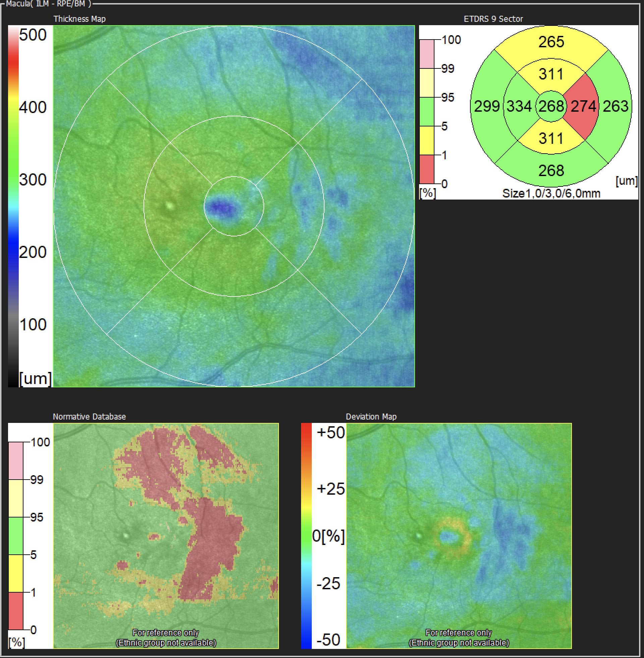
Task: Click the Normative Database title label
Action: [x=89, y=417]
